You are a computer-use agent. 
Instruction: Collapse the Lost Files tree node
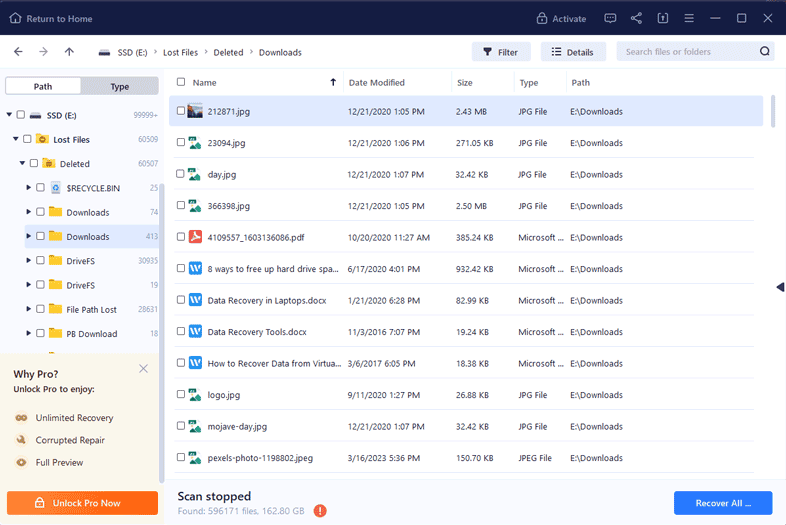(16, 139)
